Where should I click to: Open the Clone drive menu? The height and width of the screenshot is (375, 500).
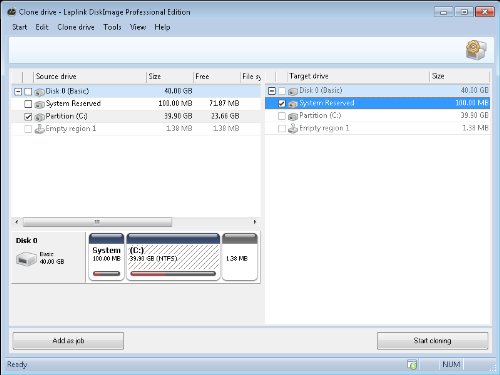click(76, 27)
